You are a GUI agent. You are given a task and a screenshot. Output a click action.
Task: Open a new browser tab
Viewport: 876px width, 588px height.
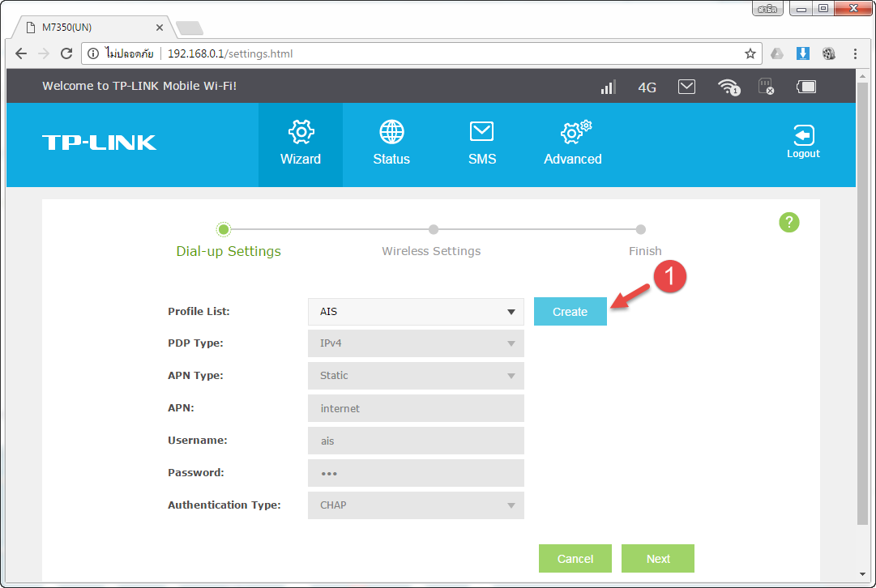point(190,28)
